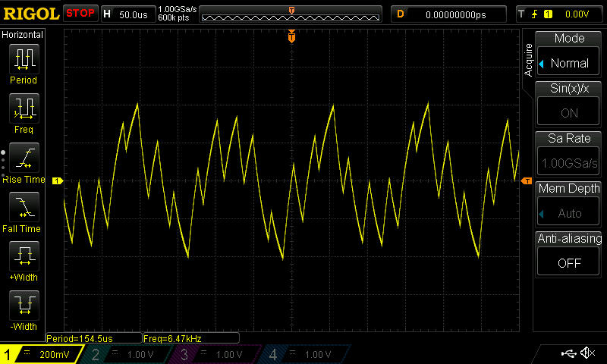Click the measurement menu page dots indicator

coord(3,163)
